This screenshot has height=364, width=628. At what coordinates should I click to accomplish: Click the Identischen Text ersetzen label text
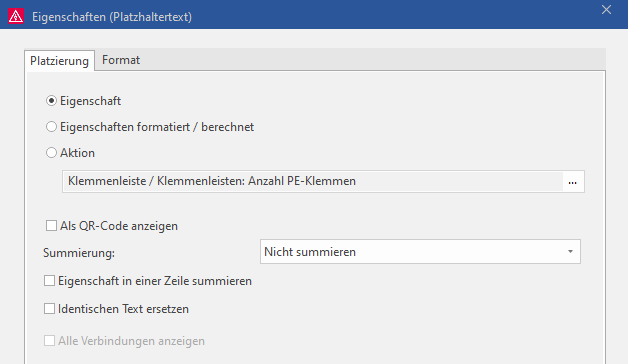click(123, 309)
